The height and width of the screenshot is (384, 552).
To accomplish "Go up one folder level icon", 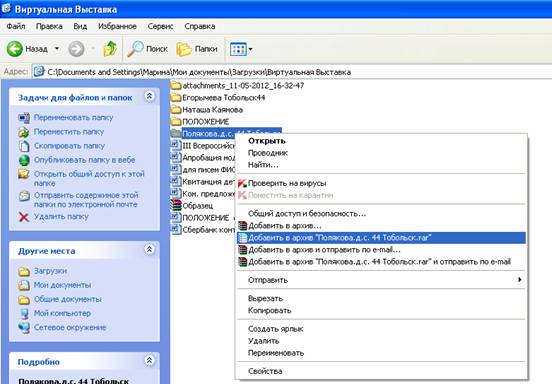I will coord(110,49).
